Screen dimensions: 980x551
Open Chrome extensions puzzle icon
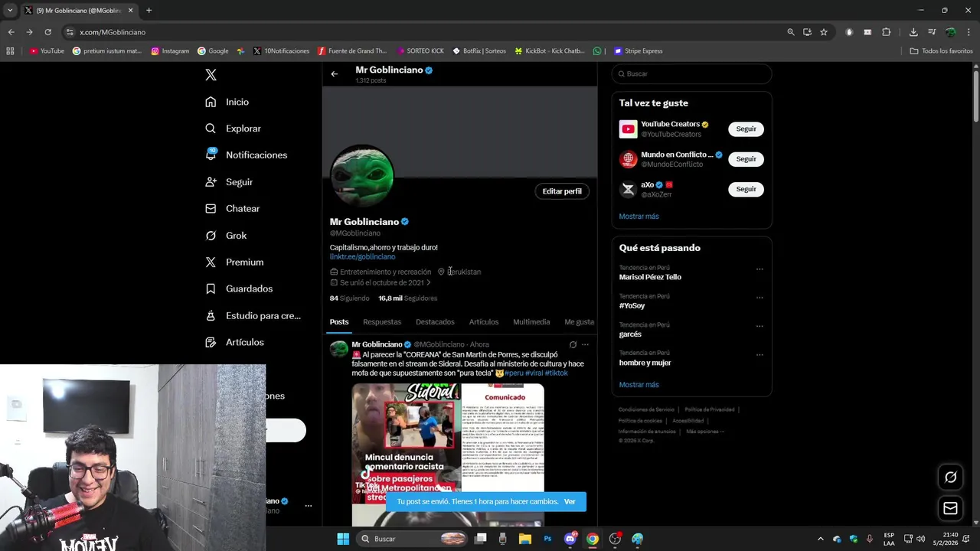tap(887, 32)
